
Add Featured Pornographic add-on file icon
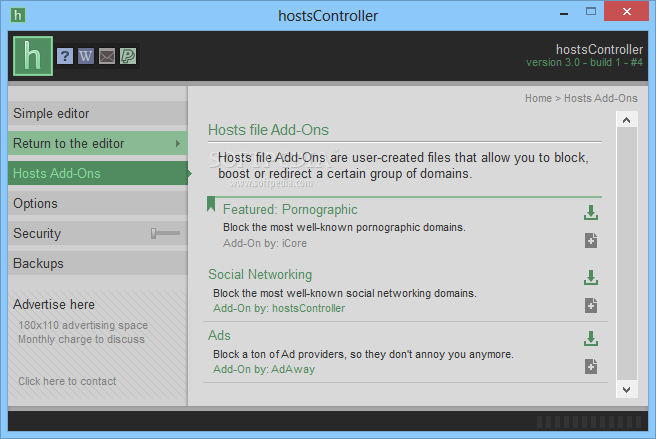591,241
